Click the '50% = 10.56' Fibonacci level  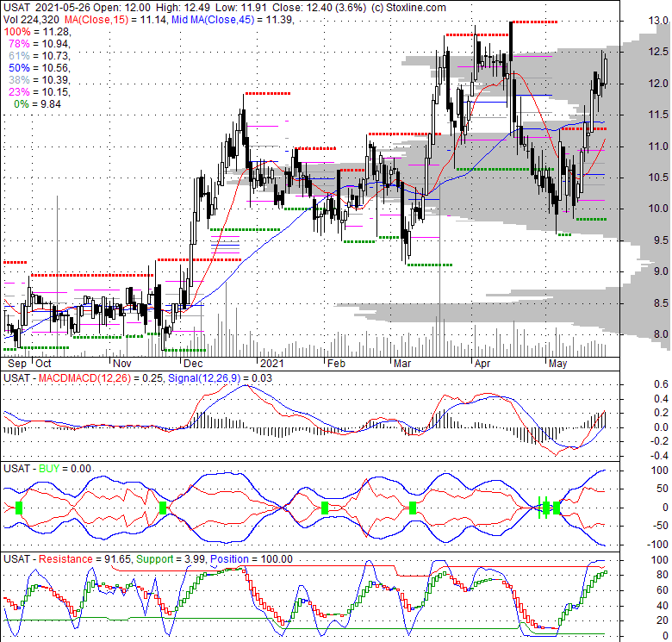[x=39, y=68]
